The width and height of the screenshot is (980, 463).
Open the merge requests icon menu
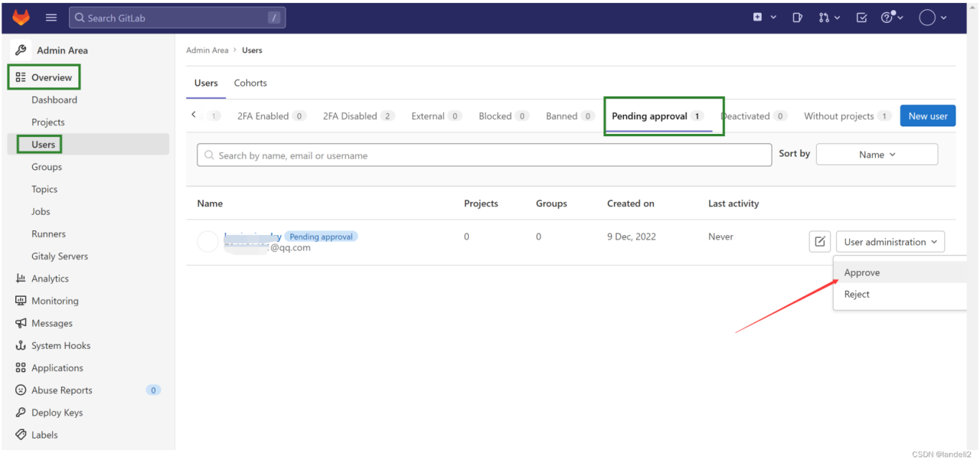pos(828,18)
